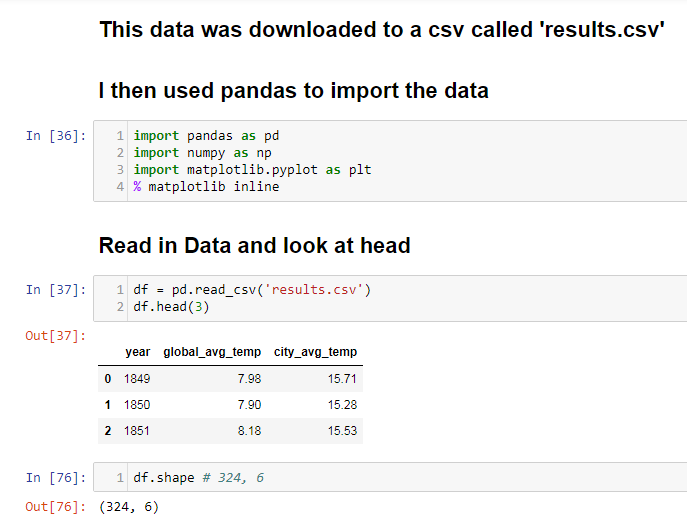Click the 'import numpy as np' line
The height and width of the screenshot is (521, 687).
click(x=202, y=153)
